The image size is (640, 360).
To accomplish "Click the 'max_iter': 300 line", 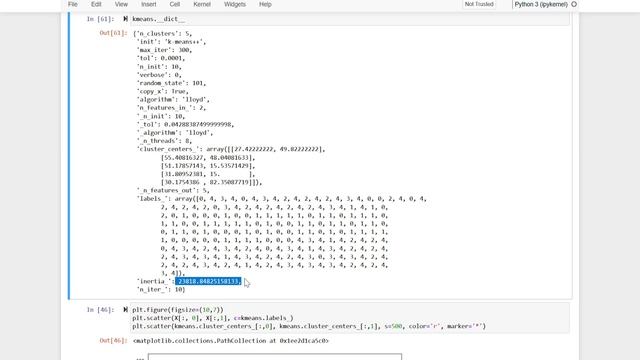I will pyautogui.click(x=164, y=50).
